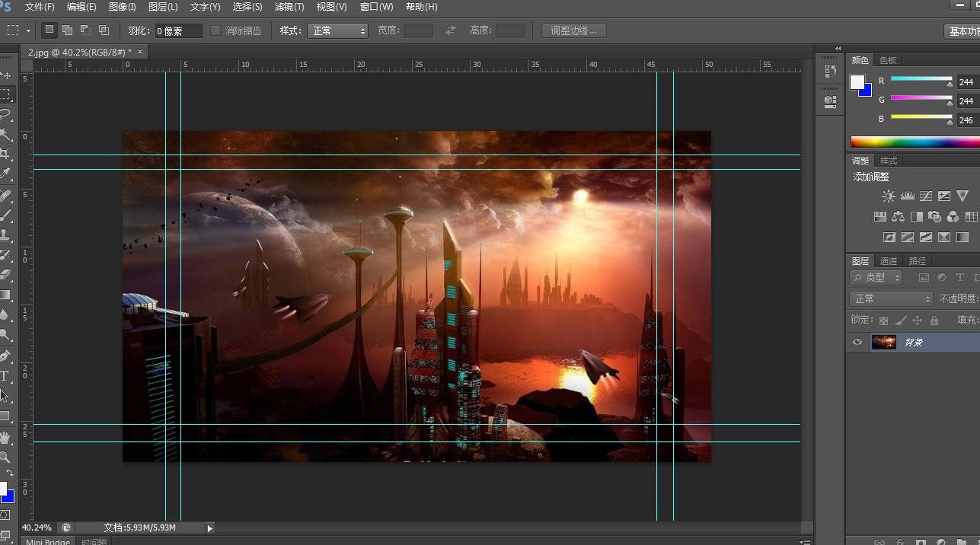The image size is (980, 545).
Task: Open the layer blend mode 正常 dropdown
Action: tap(891, 299)
